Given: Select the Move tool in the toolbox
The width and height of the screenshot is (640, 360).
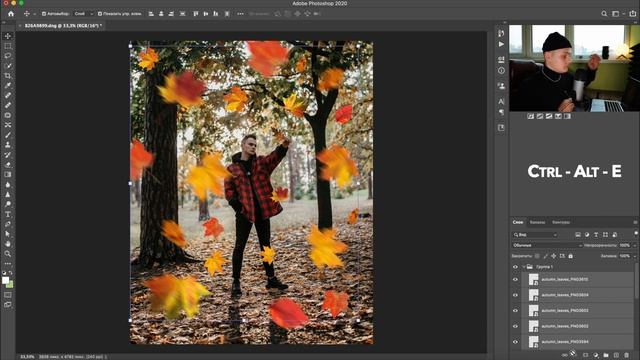Looking at the screenshot, I should pyautogui.click(x=8, y=36).
